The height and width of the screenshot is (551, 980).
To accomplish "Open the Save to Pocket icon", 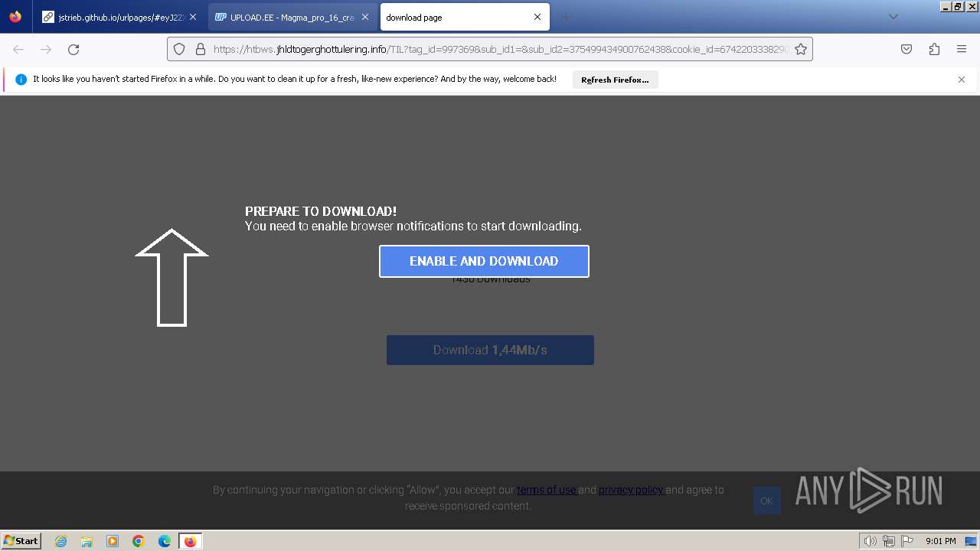I will (x=906, y=49).
